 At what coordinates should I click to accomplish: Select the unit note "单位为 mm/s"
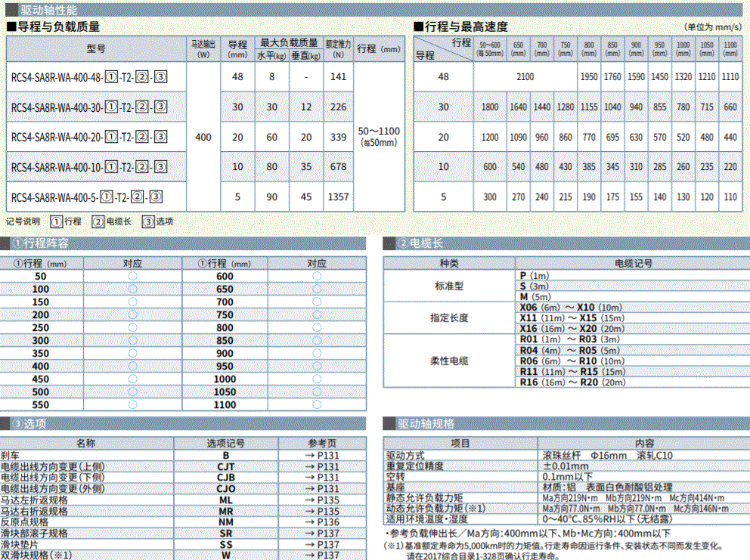pos(713,27)
